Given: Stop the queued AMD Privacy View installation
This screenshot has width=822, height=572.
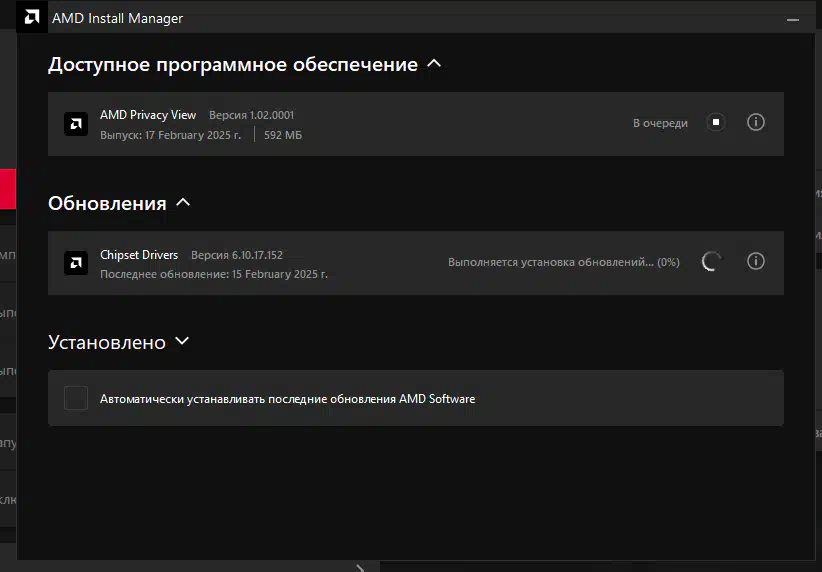Looking at the screenshot, I should [x=715, y=123].
